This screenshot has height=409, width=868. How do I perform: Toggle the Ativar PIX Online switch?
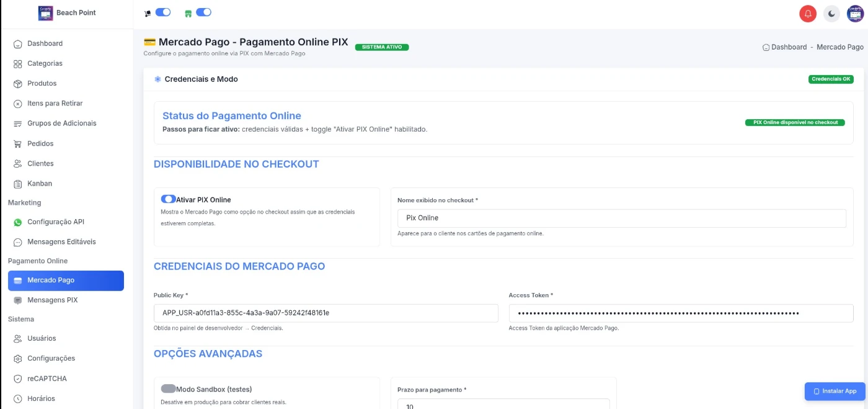tap(168, 199)
